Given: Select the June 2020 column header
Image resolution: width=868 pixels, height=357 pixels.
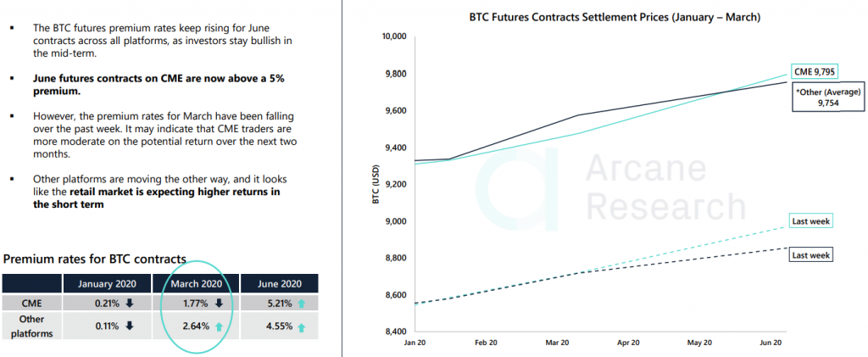Looking at the screenshot, I should coord(279,282).
